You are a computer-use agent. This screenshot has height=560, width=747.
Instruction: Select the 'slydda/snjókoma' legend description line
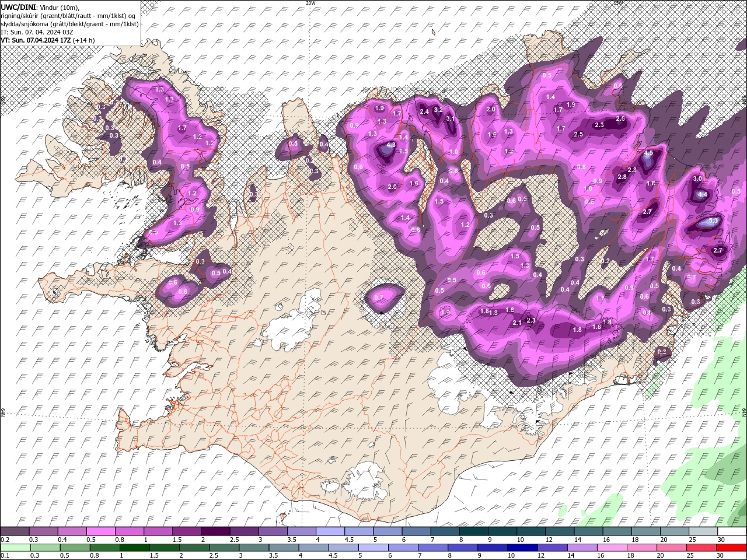click(69, 23)
